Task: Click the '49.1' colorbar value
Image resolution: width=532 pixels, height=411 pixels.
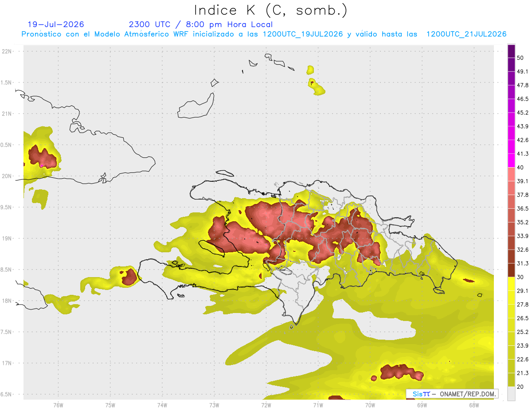Action: pos(523,71)
